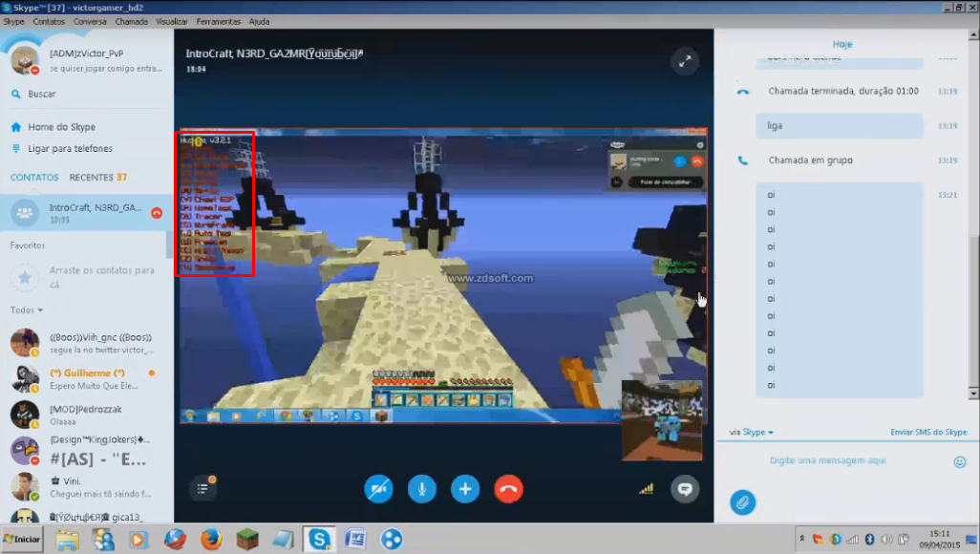Viewport: 980px width, 554px height.
Task: Click the [ADM]zVictor_PvP profile avatar
Action: click(x=25, y=60)
